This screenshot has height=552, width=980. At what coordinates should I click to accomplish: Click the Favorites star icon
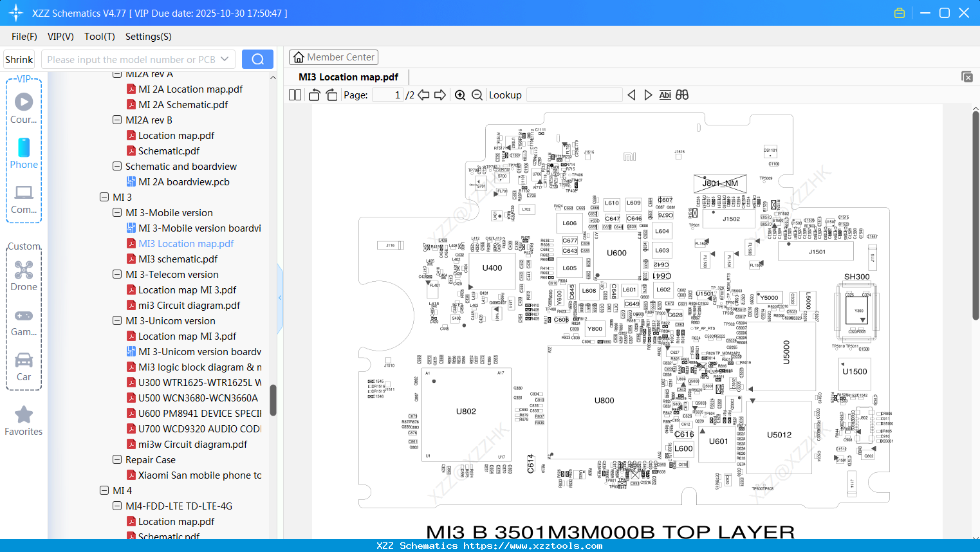point(23,414)
